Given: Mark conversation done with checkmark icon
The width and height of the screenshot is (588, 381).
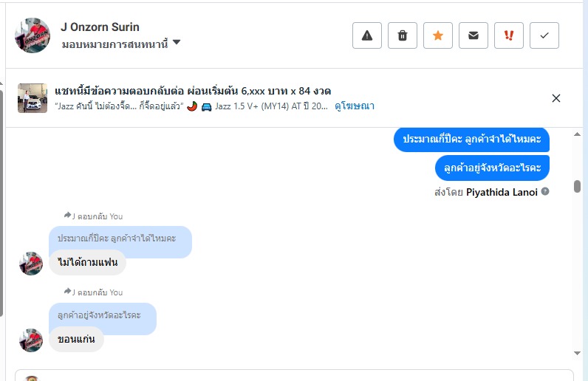Looking at the screenshot, I should coord(544,35).
